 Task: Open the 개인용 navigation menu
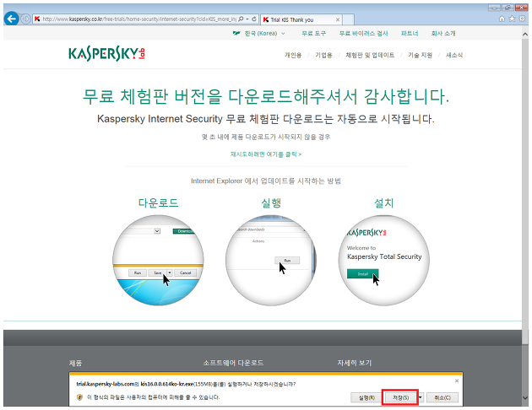click(293, 55)
